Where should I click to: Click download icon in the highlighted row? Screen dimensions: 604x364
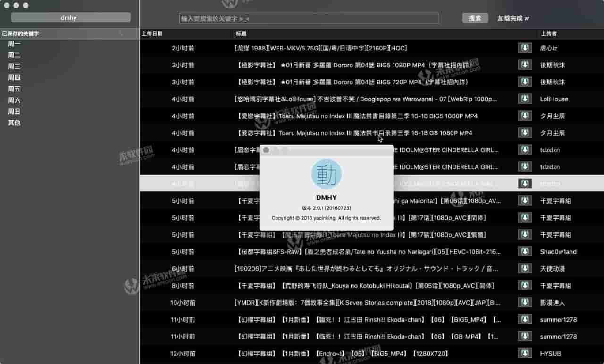pos(525,184)
